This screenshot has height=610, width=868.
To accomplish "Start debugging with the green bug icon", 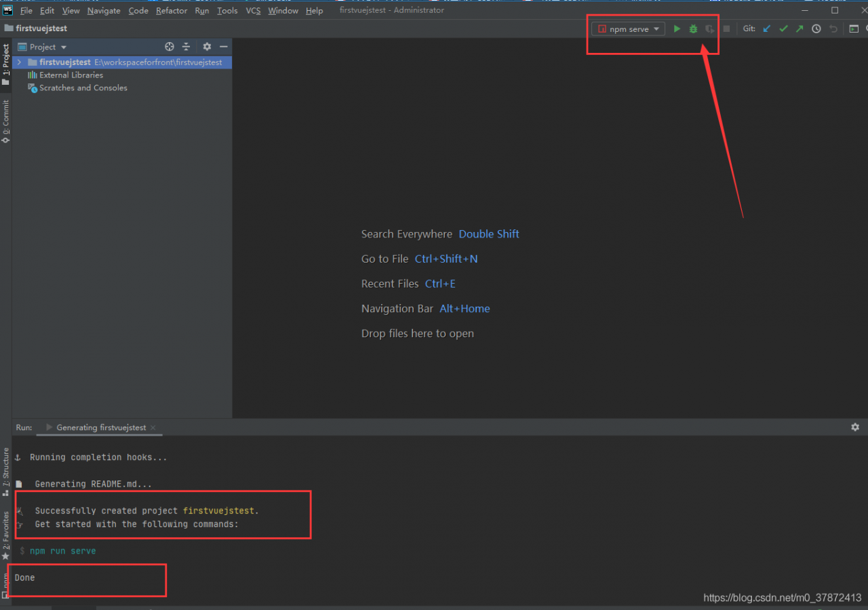I will 693,29.
